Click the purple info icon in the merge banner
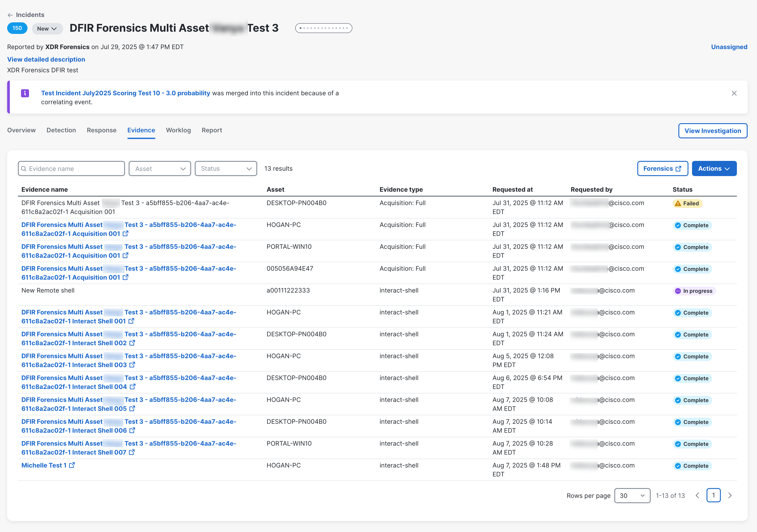 pyautogui.click(x=25, y=93)
